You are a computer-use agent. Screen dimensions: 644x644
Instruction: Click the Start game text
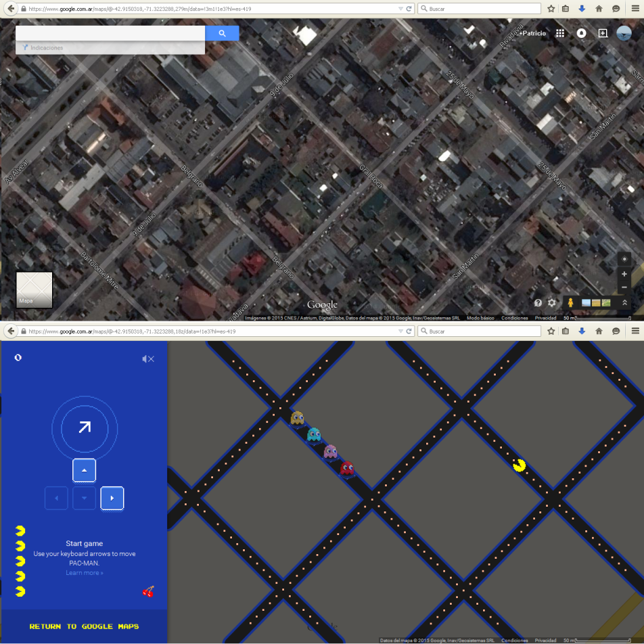point(84,543)
